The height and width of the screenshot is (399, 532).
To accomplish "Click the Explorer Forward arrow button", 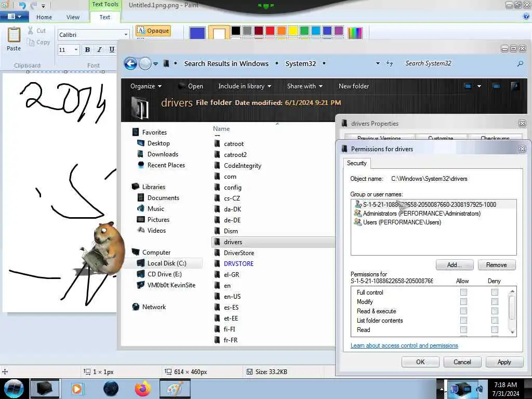I will tap(145, 63).
